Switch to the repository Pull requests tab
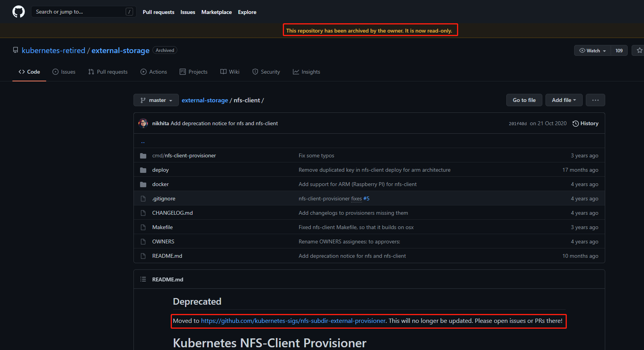The height and width of the screenshot is (350, 644). (x=108, y=72)
